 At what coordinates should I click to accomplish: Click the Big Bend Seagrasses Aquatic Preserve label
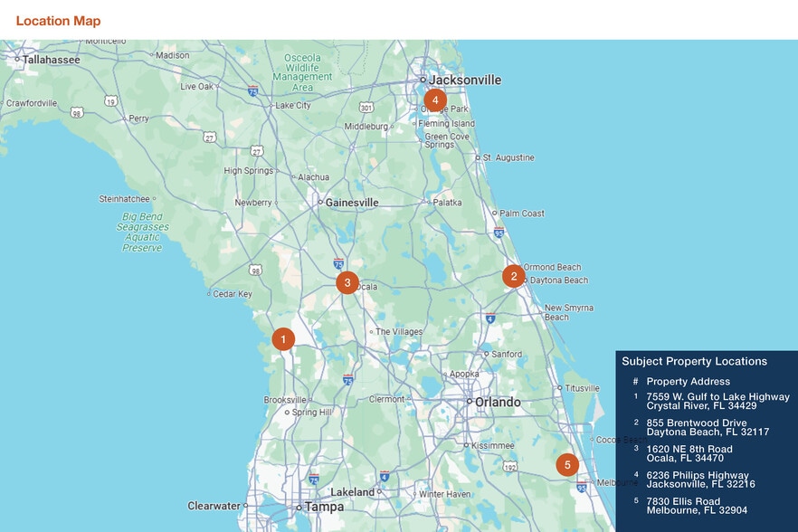[143, 233]
